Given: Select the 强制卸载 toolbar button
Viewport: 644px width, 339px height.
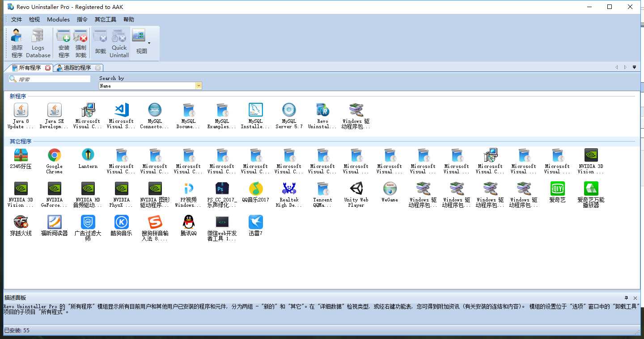Looking at the screenshot, I should [x=81, y=43].
